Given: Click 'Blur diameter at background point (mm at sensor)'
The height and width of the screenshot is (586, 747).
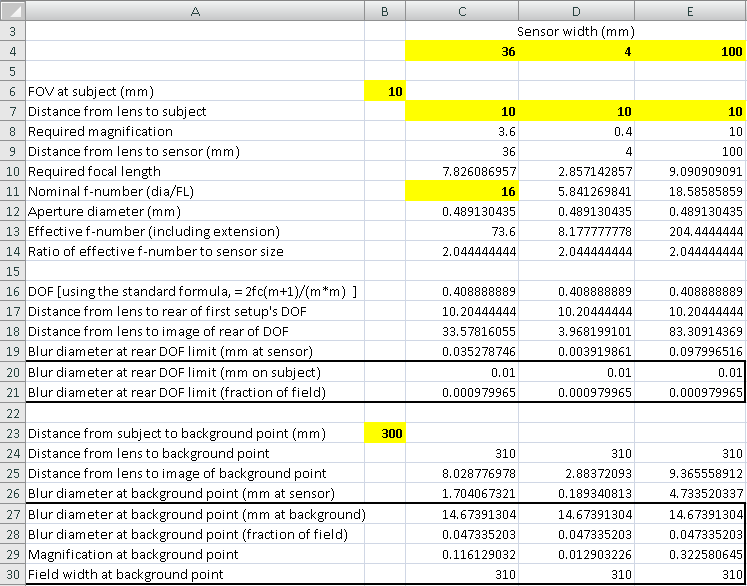Looking at the screenshot, I should [181, 494].
